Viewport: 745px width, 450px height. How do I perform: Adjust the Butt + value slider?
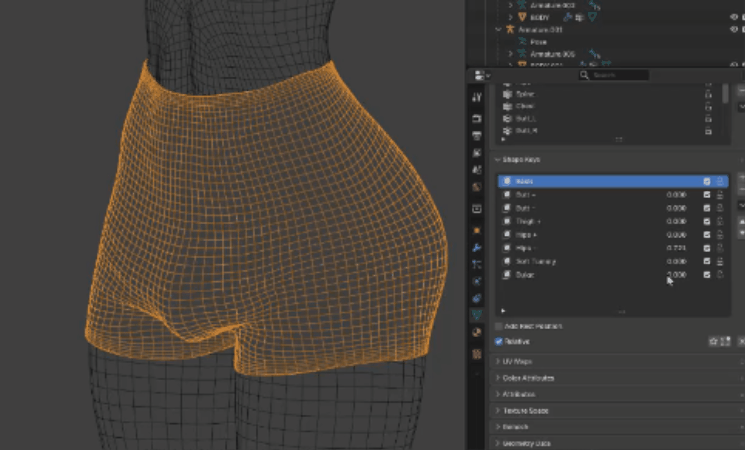(676, 195)
